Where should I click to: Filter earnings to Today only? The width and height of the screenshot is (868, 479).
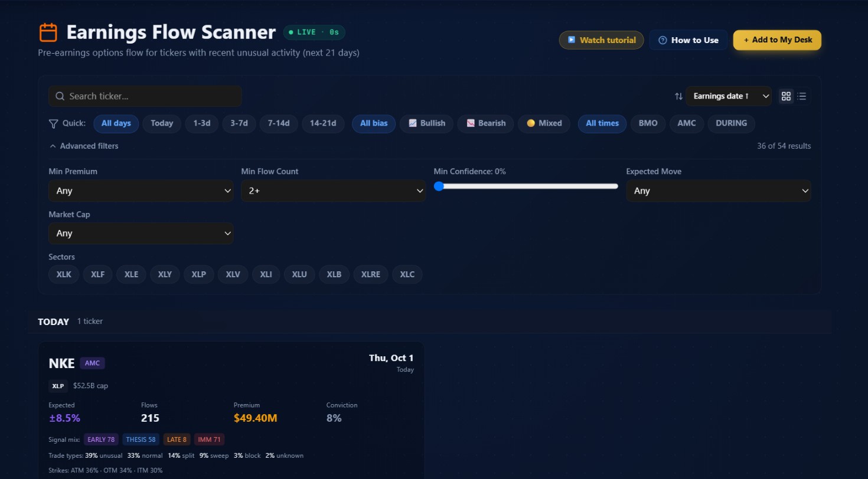(x=162, y=123)
